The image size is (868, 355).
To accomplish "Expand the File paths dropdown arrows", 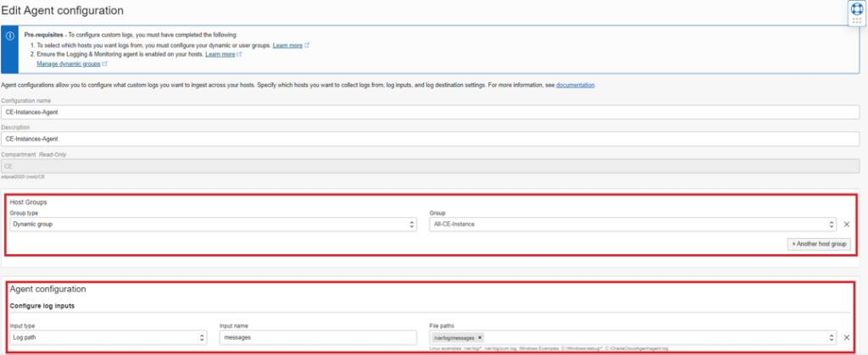I will [x=832, y=337].
